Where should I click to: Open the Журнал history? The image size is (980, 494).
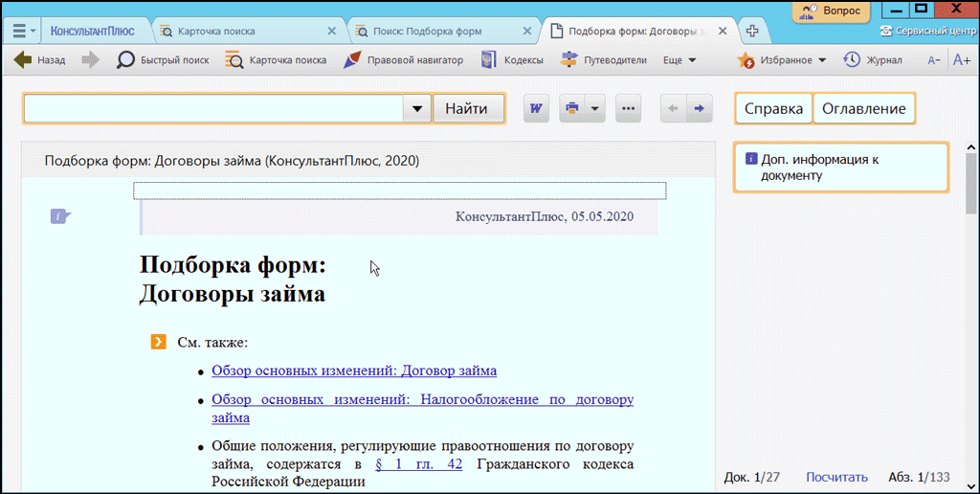click(x=873, y=60)
